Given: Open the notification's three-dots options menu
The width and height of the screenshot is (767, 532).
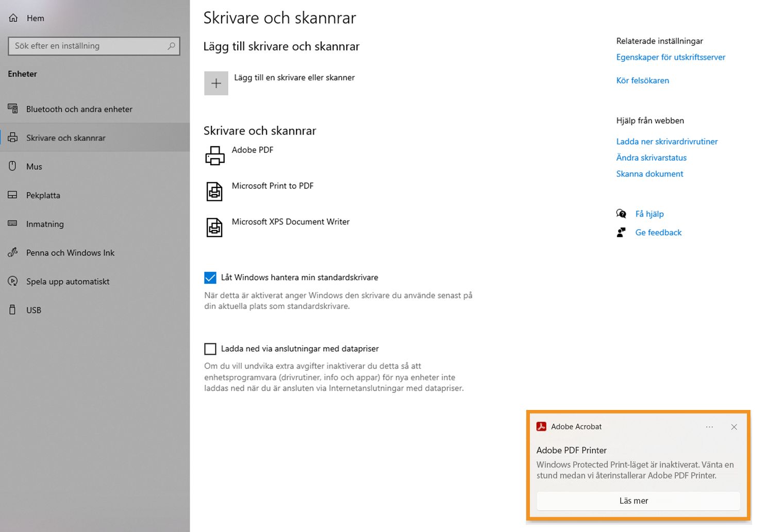Looking at the screenshot, I should point(710,427).
